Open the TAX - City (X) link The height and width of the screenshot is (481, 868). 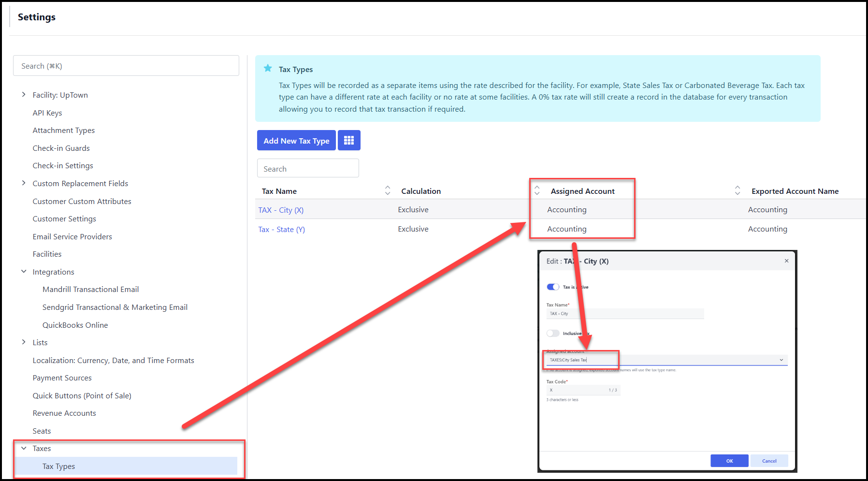[281, 210]
